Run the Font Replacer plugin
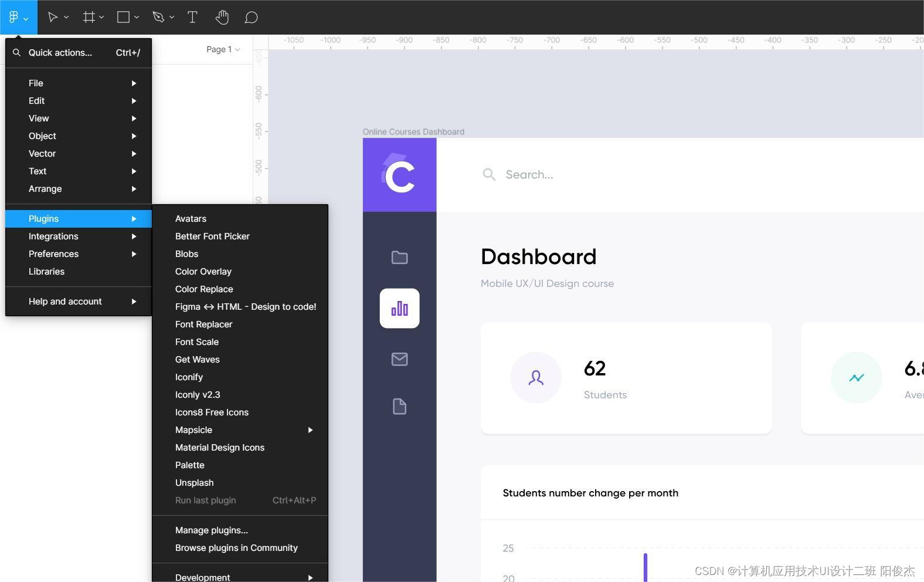Screen dimensions: 924x582 pyautogui.click(x=240, y=324)
